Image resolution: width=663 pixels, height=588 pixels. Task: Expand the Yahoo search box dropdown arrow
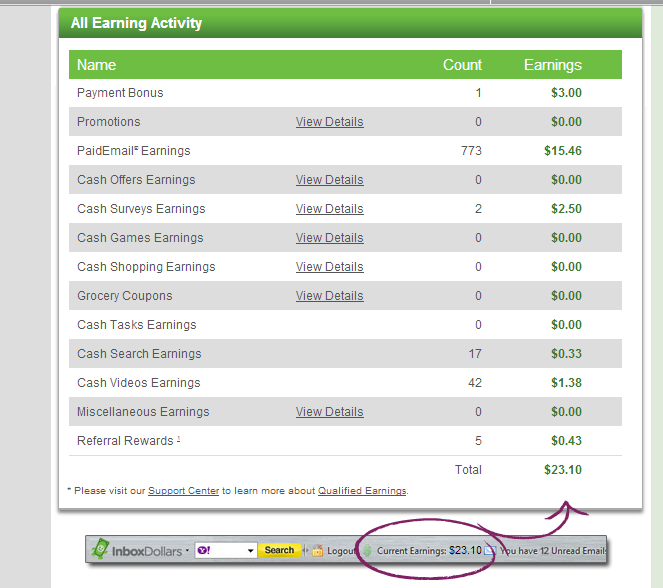pyautogui.click(x=251, y=550)
